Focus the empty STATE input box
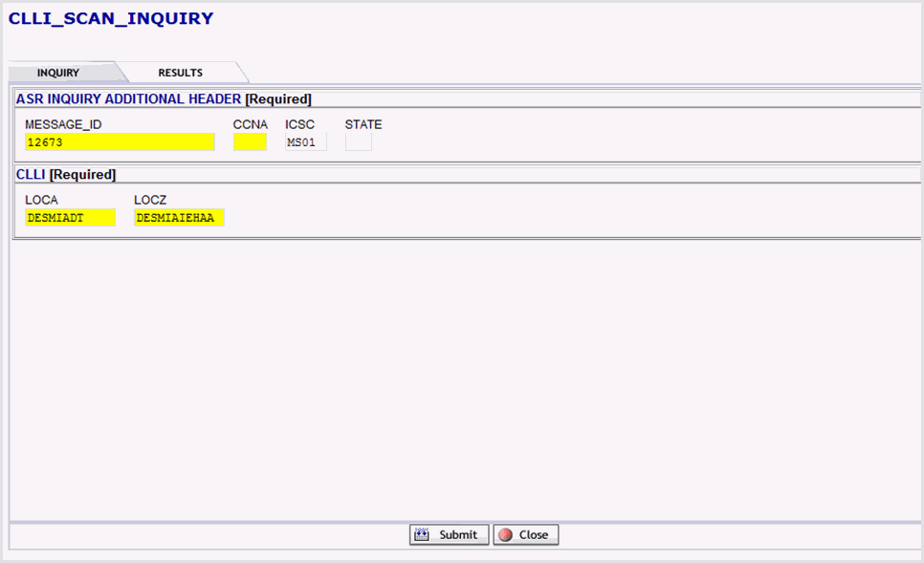924x563 pixels. click(359, 142)
